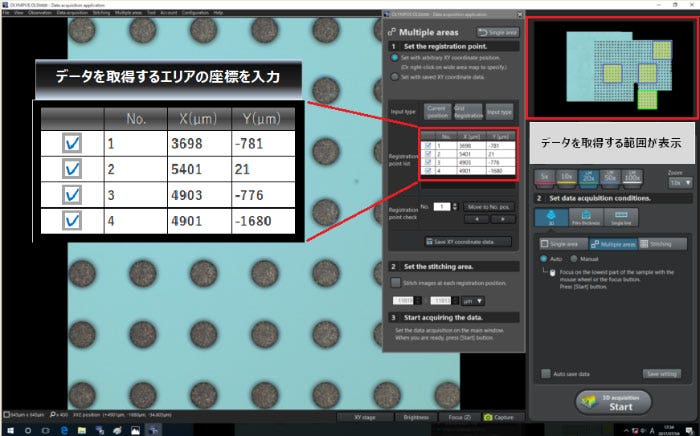Click the wide area map preview
Viewport: 700px width, 436px height.
(x=611, y=68)
